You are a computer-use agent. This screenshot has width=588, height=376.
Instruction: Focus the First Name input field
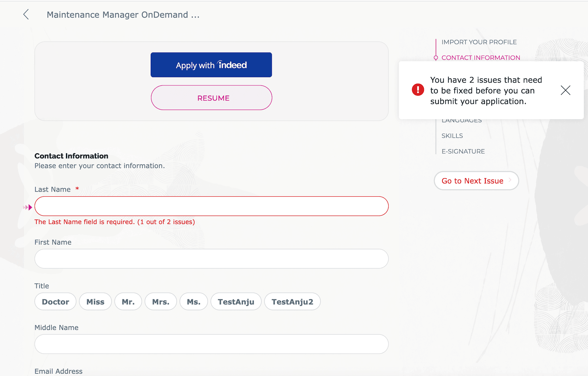211,259
